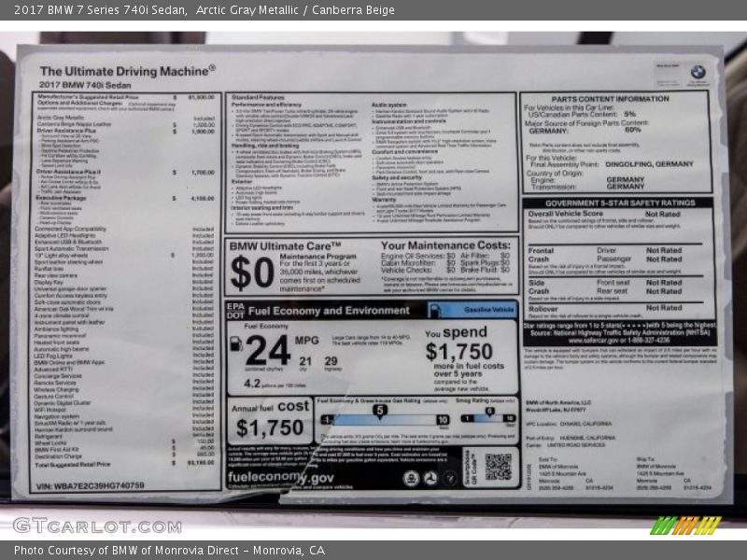Click the BMW roundel logo on the sticker
This screenshot has height=560, width=747.
point(698,73)
